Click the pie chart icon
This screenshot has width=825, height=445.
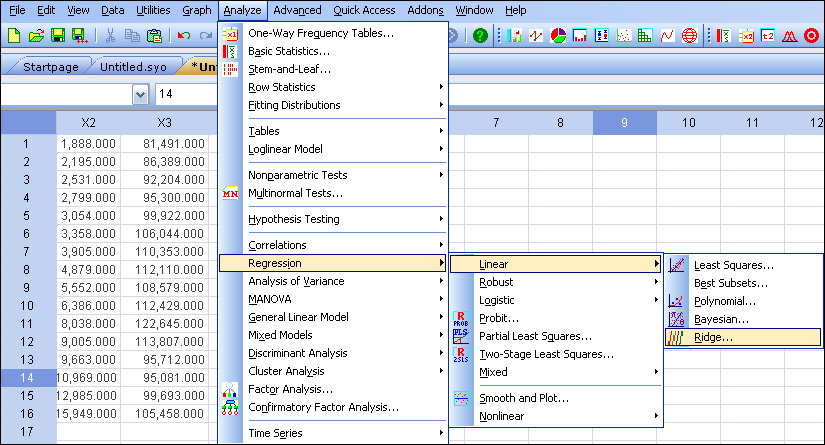[558, 36]
